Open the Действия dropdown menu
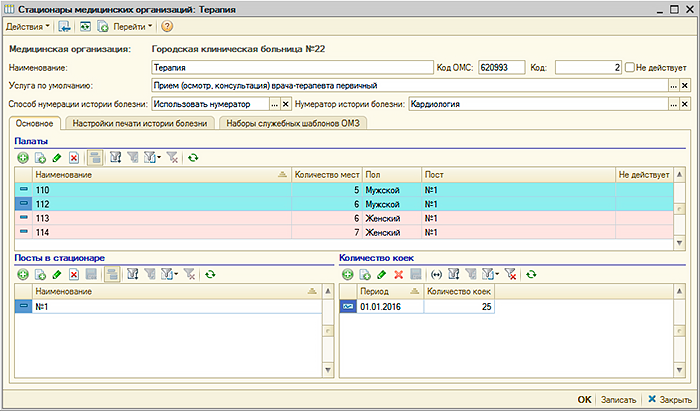The image size is (700, 411). click(x=28, y=25)
